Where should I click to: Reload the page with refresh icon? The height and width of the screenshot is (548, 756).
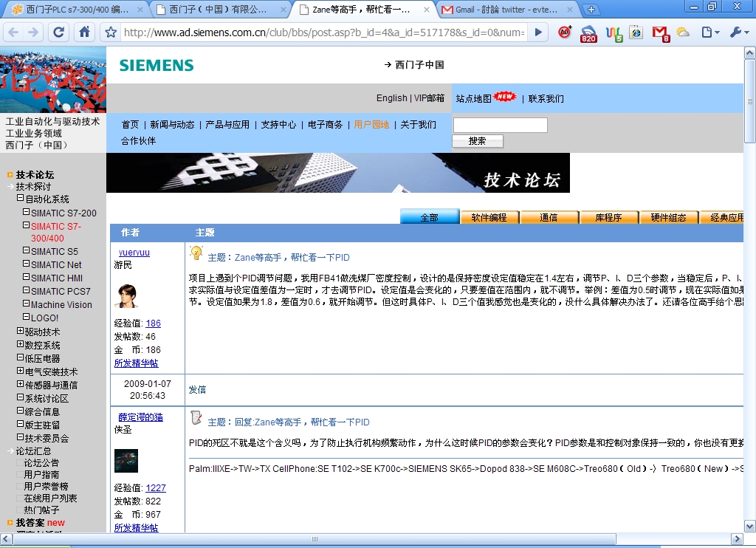pos(59,32)
